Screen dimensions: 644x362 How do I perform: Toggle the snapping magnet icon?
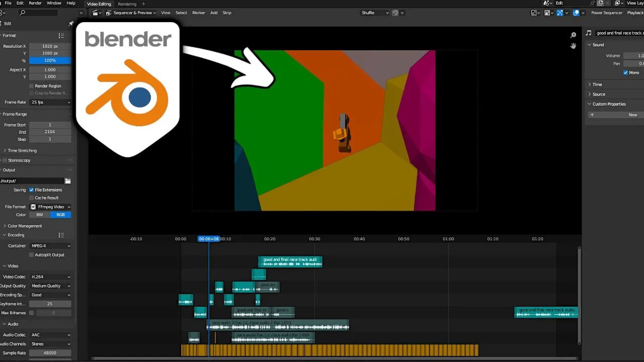tap(395, 13)
